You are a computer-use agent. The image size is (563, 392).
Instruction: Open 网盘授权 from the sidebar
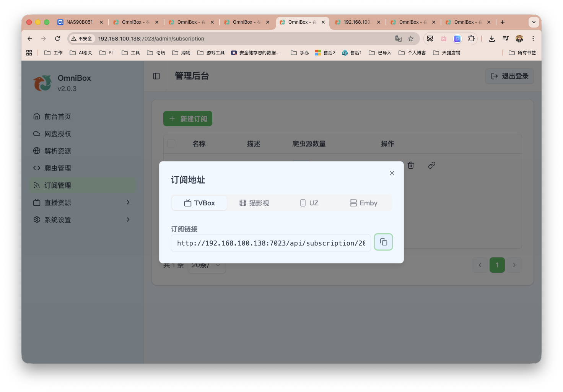(x=57, y=133)
